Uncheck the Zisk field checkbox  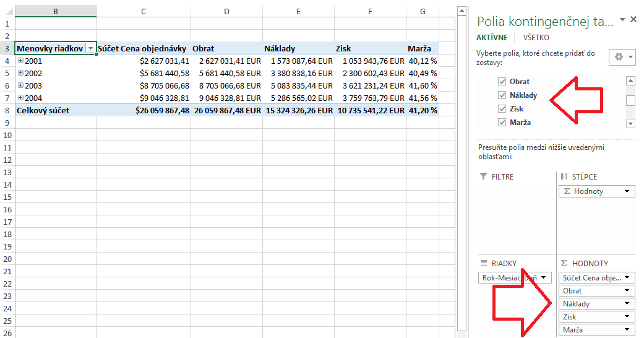[x=502, y=108]
